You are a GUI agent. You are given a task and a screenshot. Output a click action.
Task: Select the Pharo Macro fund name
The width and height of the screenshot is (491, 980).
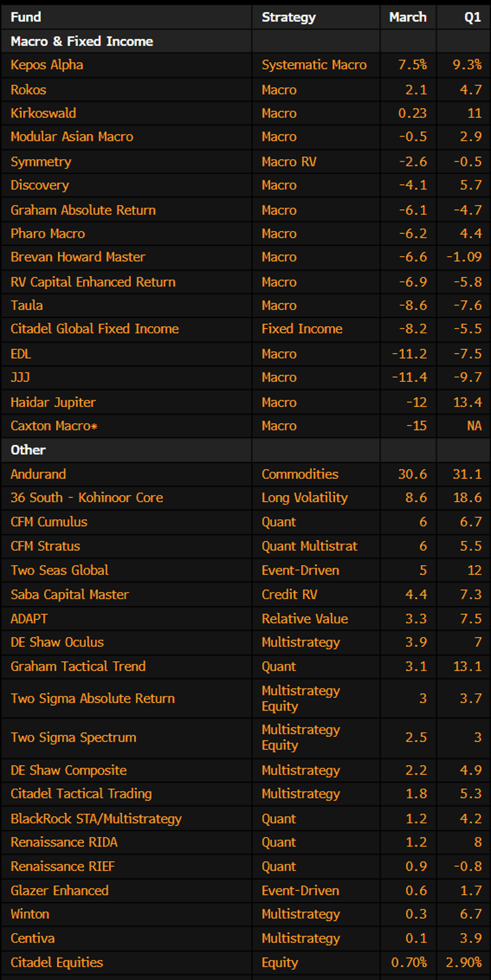click(48, 233)
